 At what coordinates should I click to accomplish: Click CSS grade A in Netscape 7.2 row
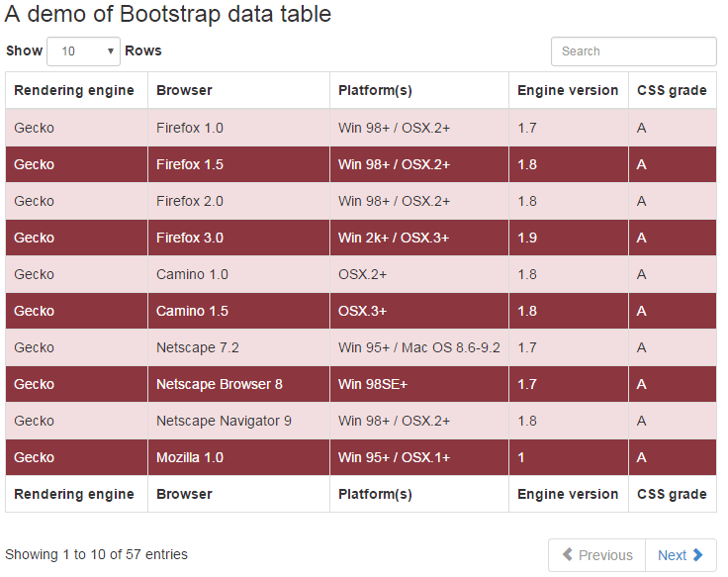coord(673,347)
